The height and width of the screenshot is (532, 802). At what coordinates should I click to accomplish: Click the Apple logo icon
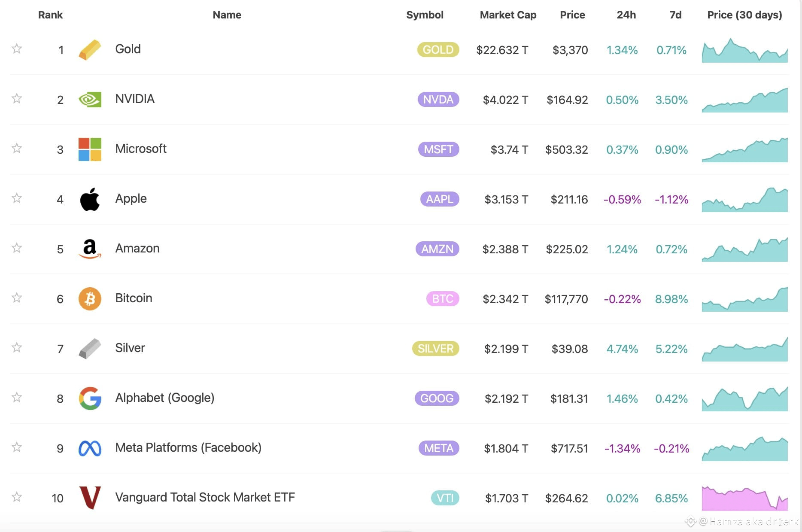click(x=90, y=199)
